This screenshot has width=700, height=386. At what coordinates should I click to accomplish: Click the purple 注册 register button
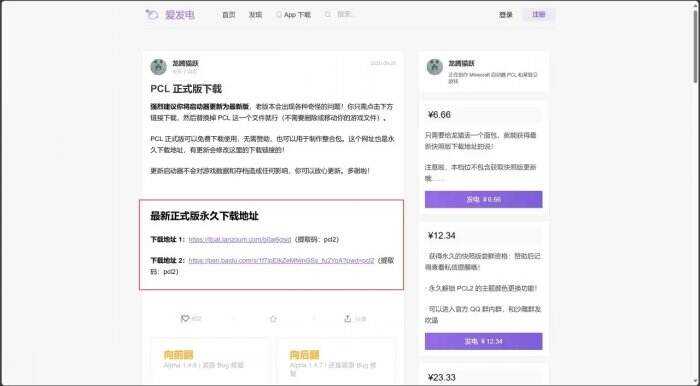coord(539,14)
